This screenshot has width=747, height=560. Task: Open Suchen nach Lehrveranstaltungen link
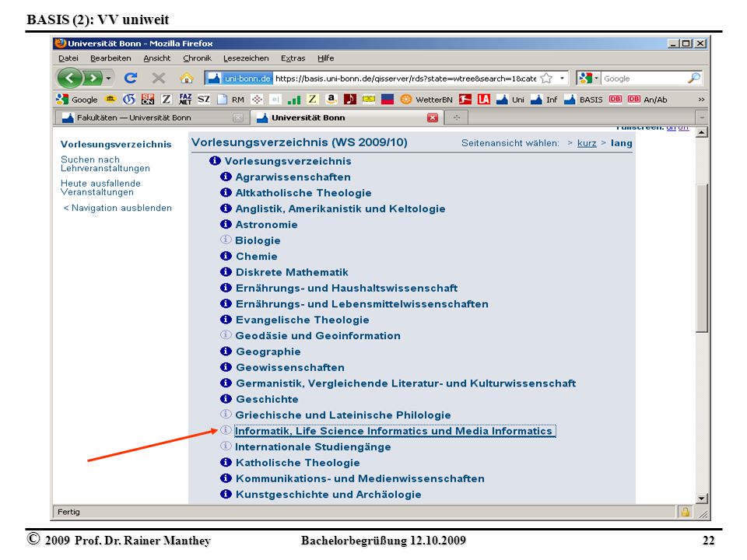pos(105,164)
